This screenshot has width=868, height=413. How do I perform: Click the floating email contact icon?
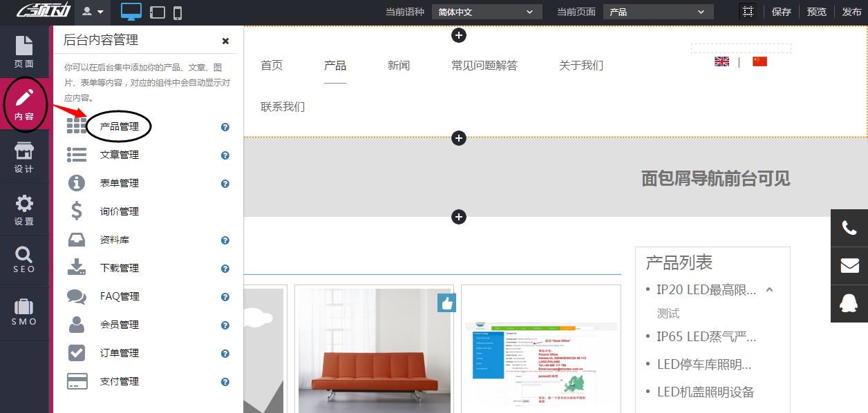click(x=850, y=265)
